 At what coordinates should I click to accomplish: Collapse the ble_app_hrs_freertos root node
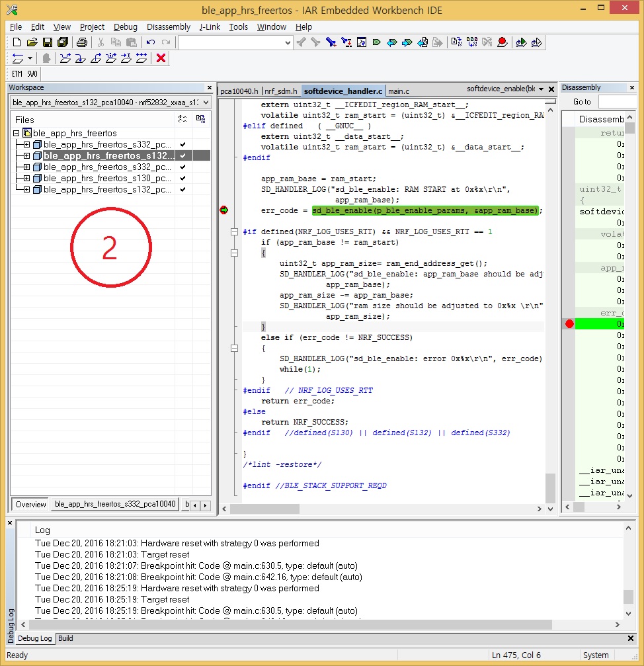(16, 133)
